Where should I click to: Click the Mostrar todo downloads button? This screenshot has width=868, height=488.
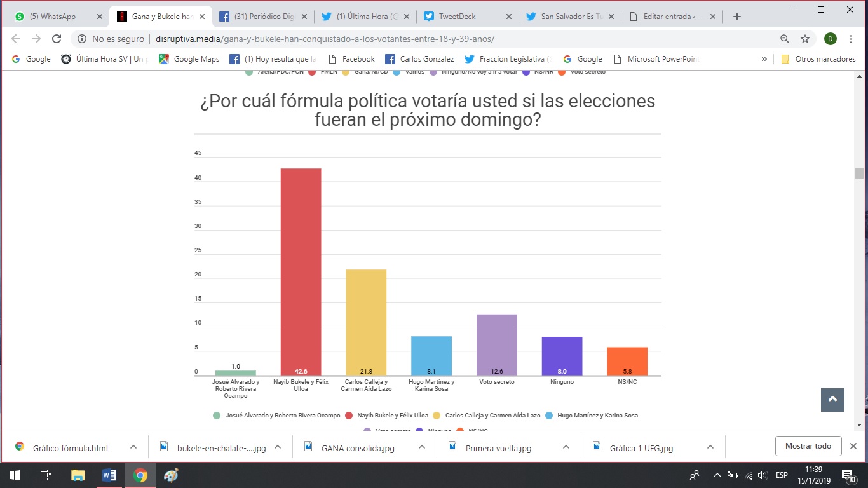(x=808, y=446)
